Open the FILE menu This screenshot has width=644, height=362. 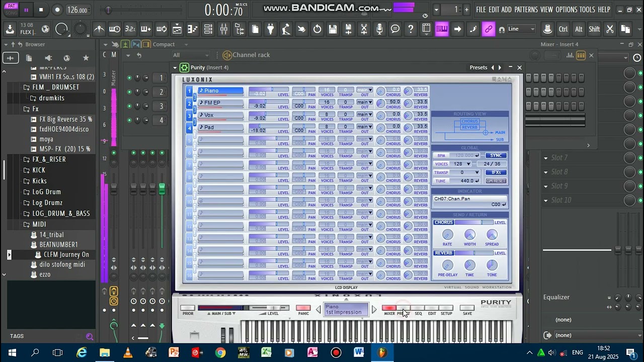click(x=481, y=10)
